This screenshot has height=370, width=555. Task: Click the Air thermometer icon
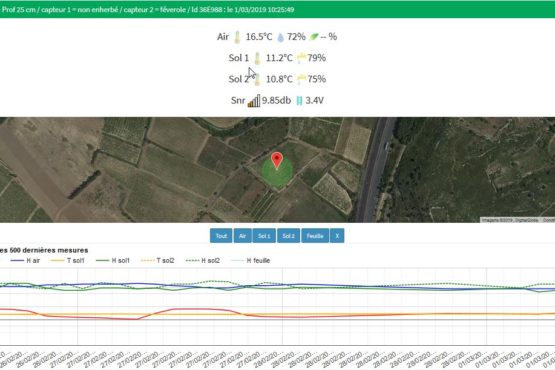pos(237,37)
